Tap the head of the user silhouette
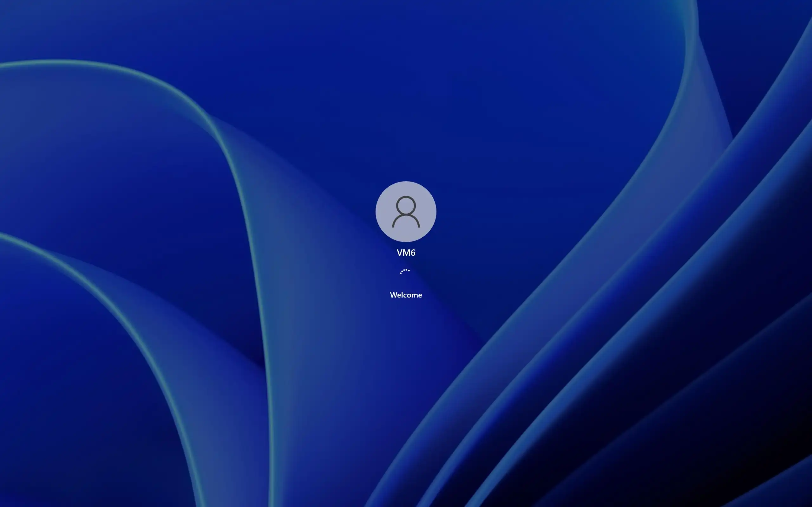 tap(406, 205)
